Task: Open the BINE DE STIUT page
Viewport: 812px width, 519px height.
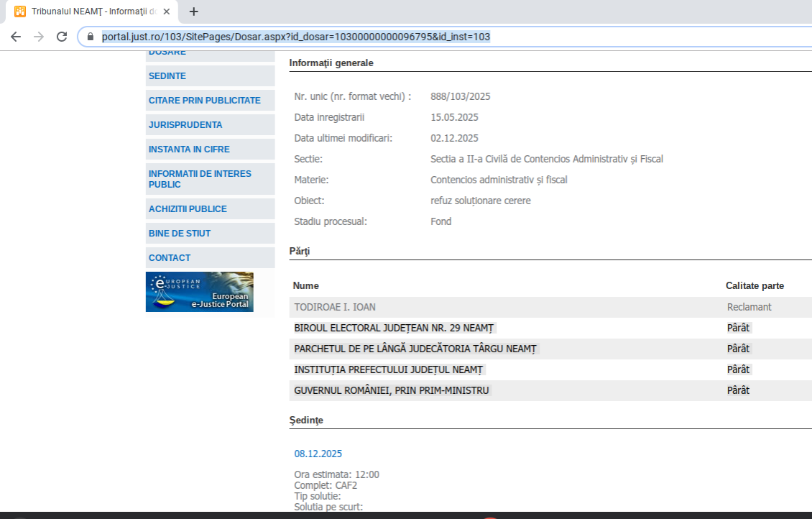Action: point(180,234)
